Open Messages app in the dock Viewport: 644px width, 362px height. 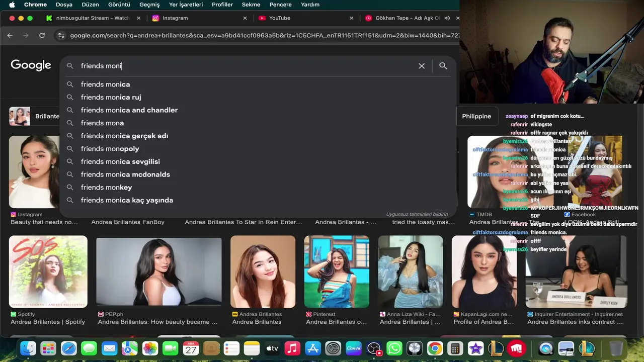pyautogui.click(x=89, y=348)
